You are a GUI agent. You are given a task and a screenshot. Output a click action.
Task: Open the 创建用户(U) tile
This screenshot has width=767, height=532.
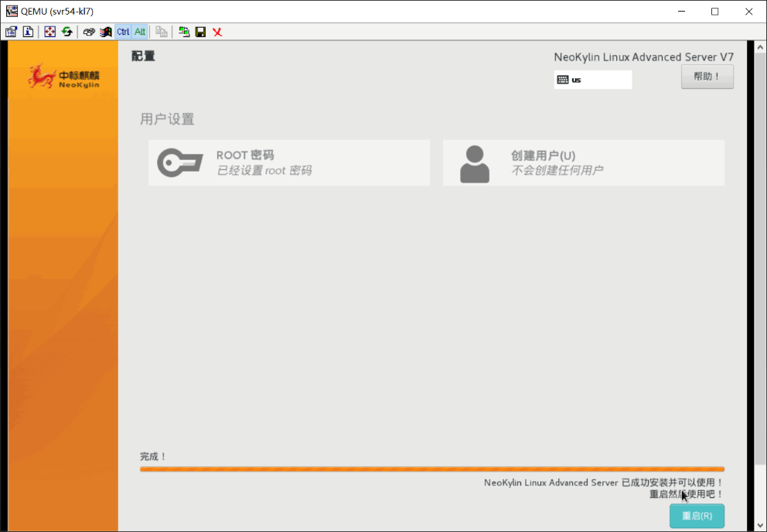tap(584, 162)
